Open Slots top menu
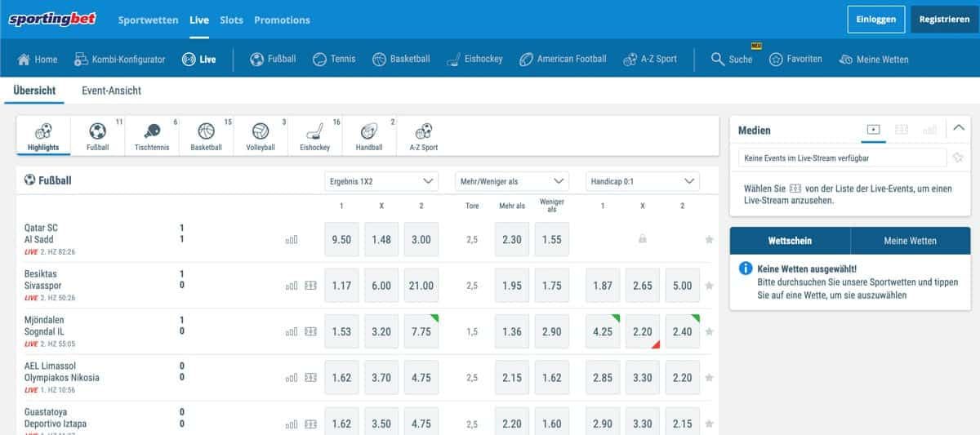980x435 pixels. 232,20
